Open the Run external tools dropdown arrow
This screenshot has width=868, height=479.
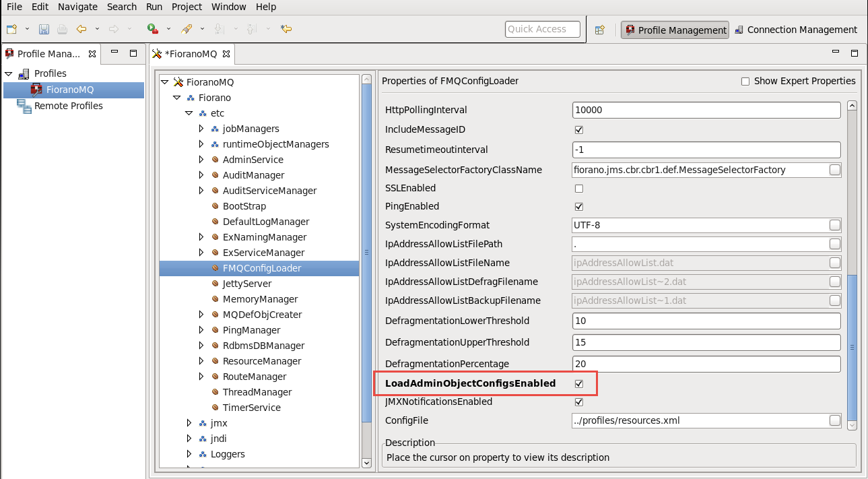[x=168, y=29]
